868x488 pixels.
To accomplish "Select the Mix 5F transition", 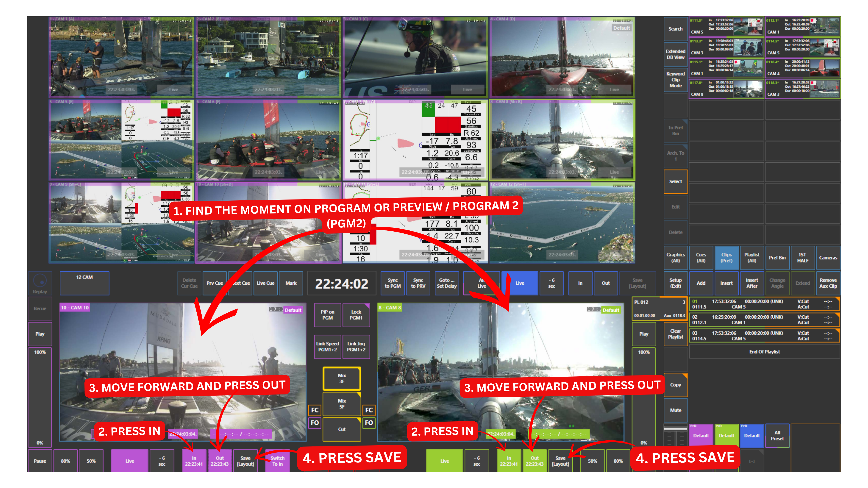I will coord(342,404).
